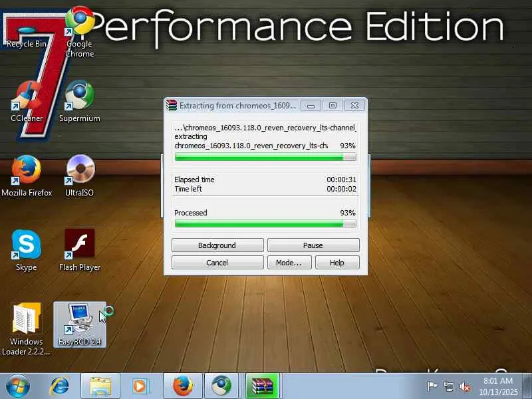Click the WinRAR books icon in the title bar
Screen dimensions: 532x399
(172, 106)
